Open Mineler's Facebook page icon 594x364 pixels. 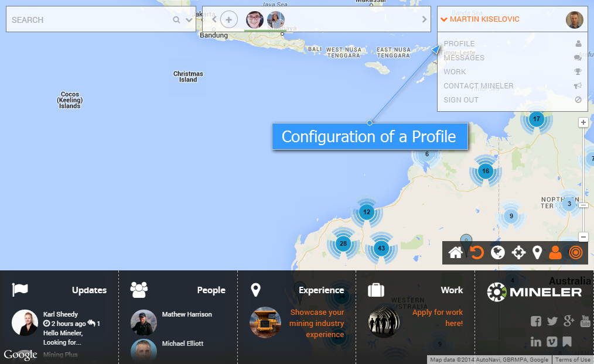[x=535, y=321]
